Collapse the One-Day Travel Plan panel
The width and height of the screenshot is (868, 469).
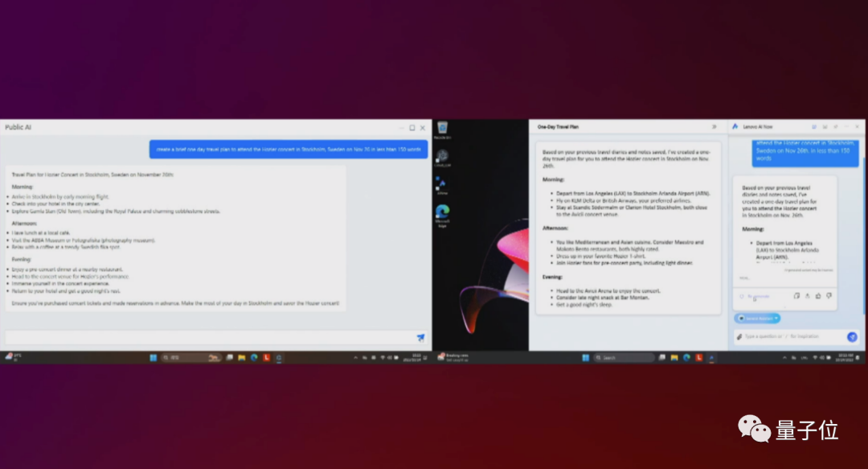pos(714,126)
